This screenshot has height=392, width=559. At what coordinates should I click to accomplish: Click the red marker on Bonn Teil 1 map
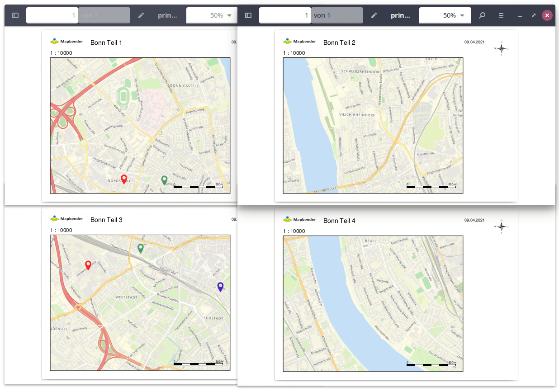(124, 179)
